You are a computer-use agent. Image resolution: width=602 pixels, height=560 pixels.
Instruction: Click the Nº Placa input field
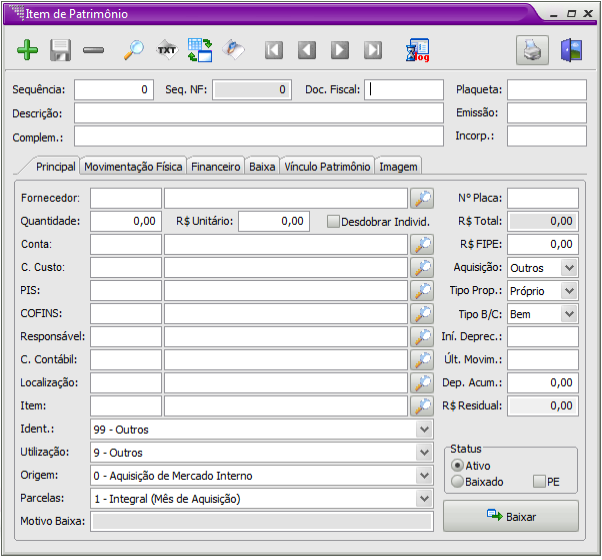pos(542,198)
